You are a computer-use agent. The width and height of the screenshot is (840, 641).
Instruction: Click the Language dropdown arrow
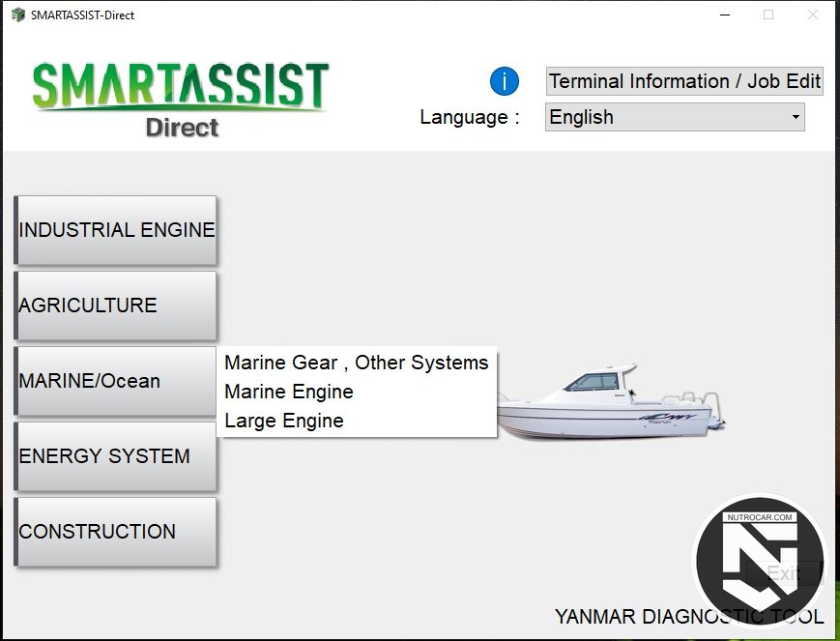click(x=796, y=117)
